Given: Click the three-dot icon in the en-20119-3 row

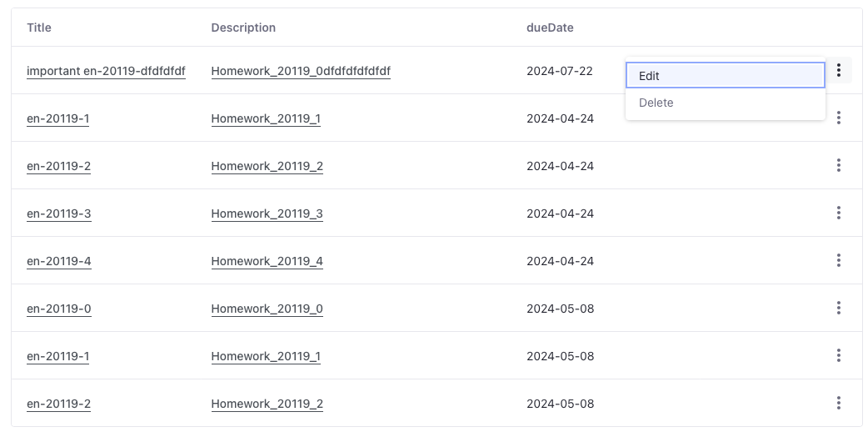Looking at the screenshot, I should [x=839, y=213].
